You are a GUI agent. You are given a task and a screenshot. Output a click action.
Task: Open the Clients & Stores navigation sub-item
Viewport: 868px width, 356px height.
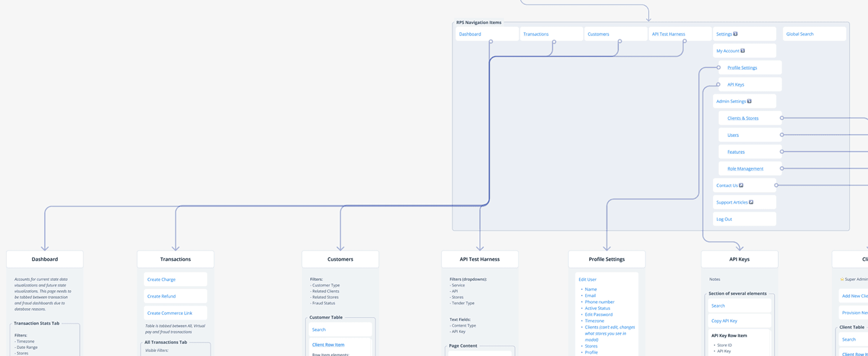tap(750, 118)
